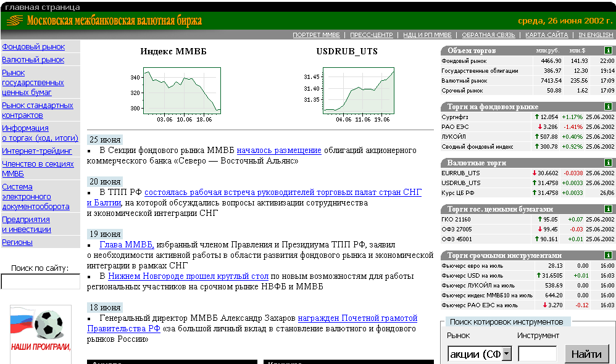Click the Сургнфгз row in stock table

click(x=528, y=117)
